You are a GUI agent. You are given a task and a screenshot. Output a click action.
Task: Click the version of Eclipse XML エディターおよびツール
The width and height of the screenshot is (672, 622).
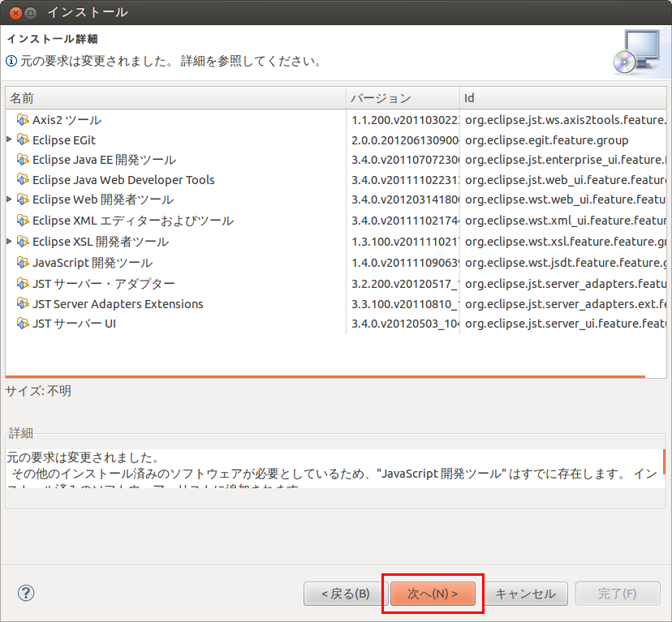pos(405,221)
